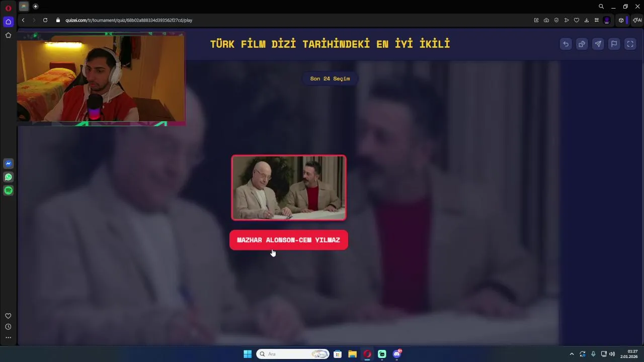Toggle fullscreen with the frame corners icon
Image resolution: width=644 pixels, height=362 pixels.
(x=630, y=44)
